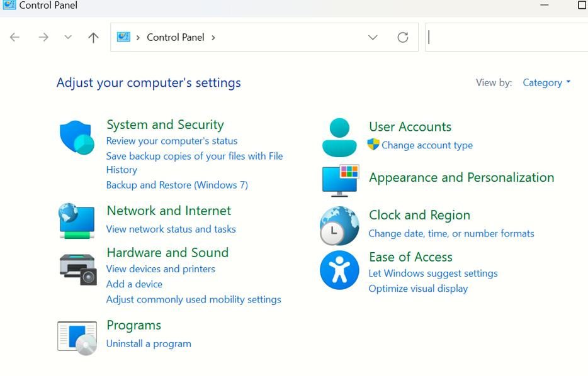588x376 pixels.
Task: View network status and tasks
Action: [x=171, y=229]
